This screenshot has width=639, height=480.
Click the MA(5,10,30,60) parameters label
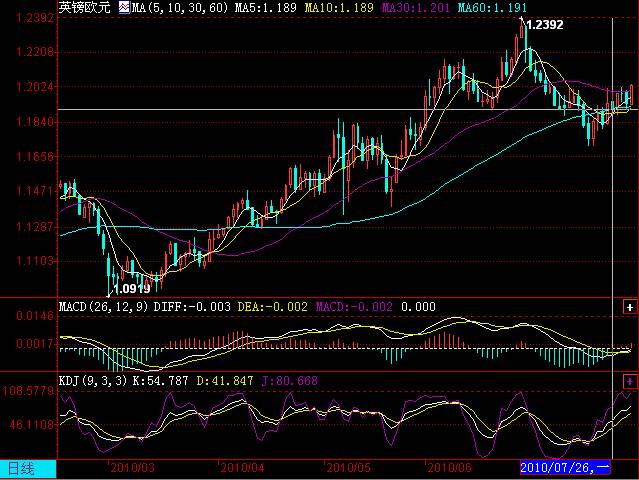pos(180,8)
